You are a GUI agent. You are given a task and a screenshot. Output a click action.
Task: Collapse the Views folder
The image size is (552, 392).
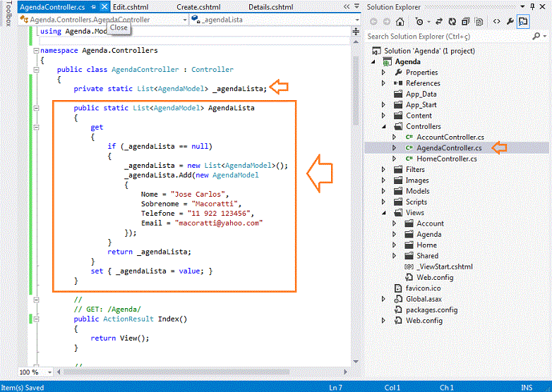coord(384,213)
